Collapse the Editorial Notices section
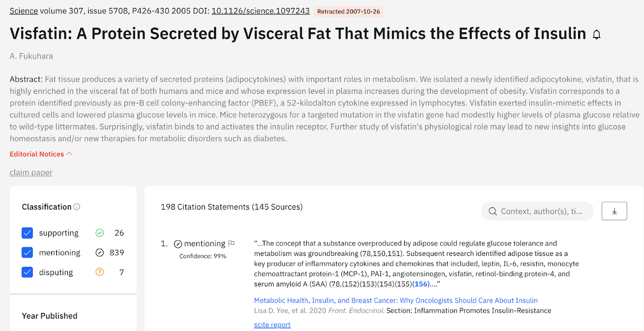Image resolution: width=644 pixels, height=331 pixels. 41,154
